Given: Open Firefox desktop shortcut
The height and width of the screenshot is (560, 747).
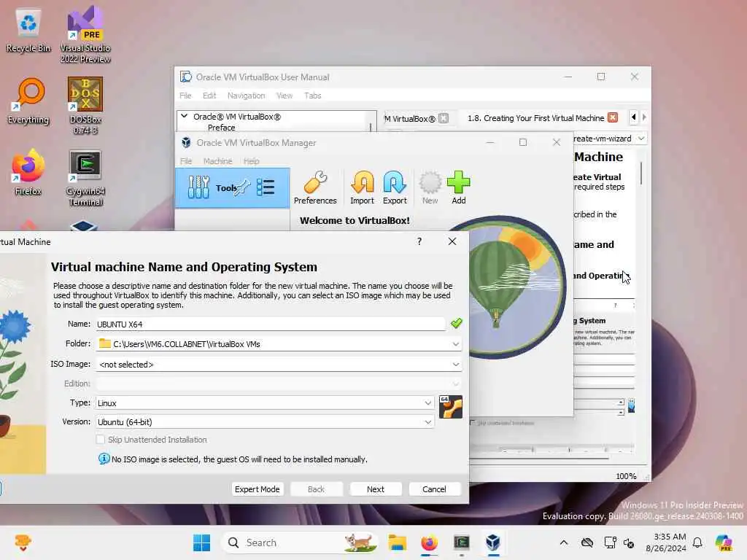Looking at the screenshot, I should (x=28, y=172).
